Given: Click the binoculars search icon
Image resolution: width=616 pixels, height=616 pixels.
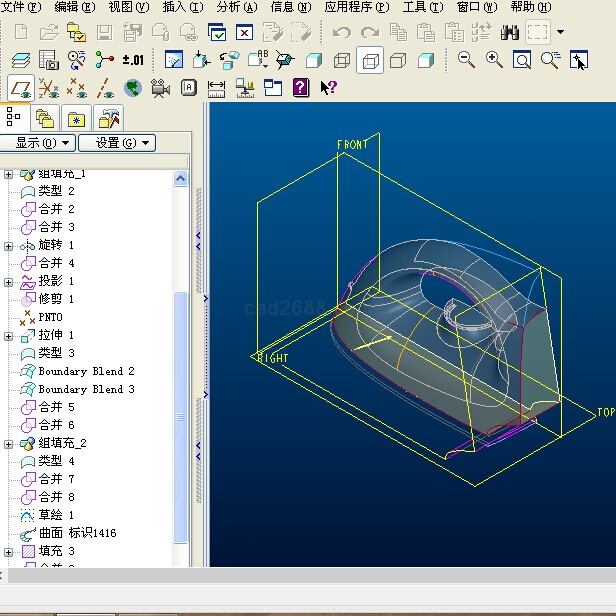Looking at the screenshot, I should tap(510, 32).
